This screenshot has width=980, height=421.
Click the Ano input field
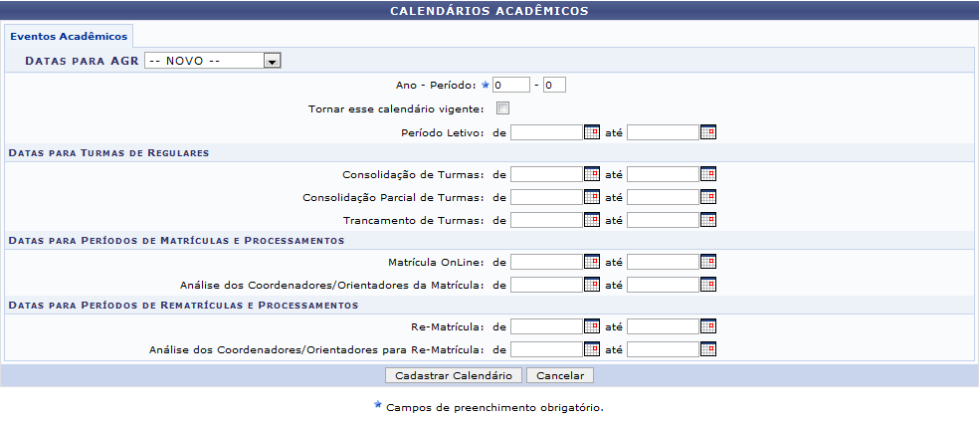point(511,86)
